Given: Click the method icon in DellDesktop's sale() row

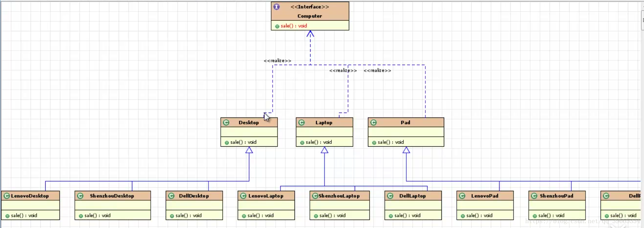Looking at the screenshot, I should pos(172,216).
